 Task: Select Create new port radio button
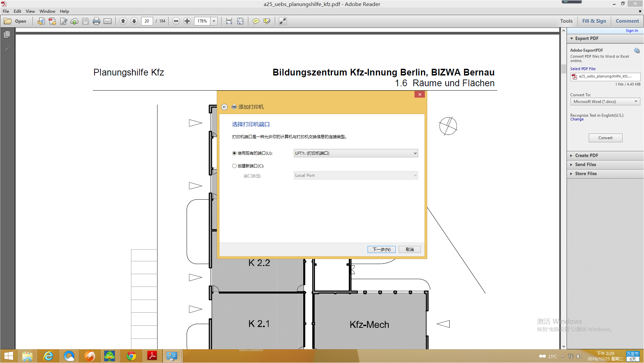234,165
